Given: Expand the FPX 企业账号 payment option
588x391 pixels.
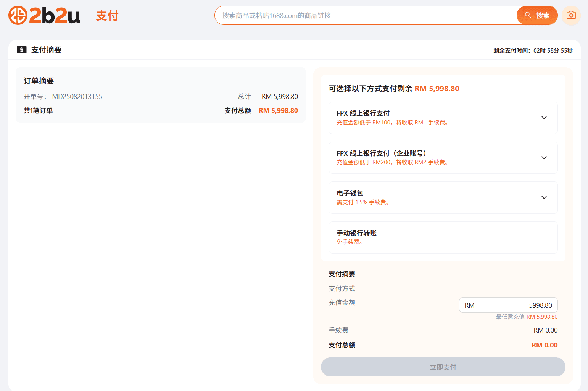Looking at the screenshot, I should (x=544, y=157).
